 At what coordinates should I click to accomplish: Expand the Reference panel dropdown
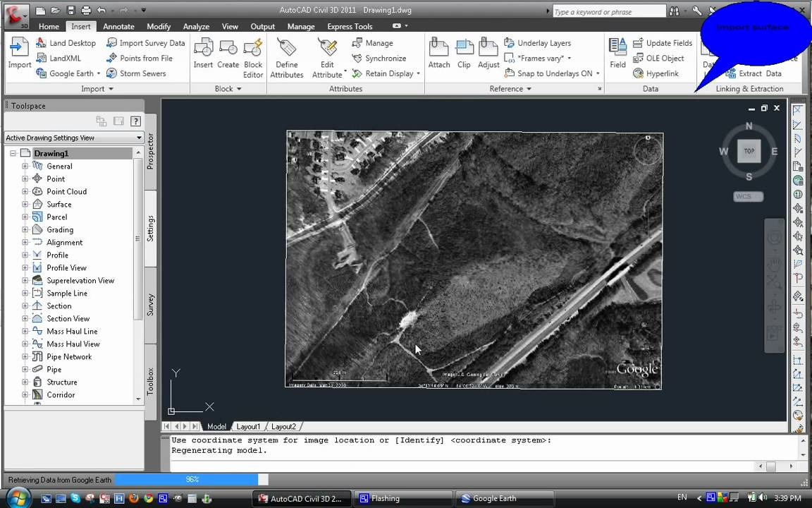[x=510, y=89]
